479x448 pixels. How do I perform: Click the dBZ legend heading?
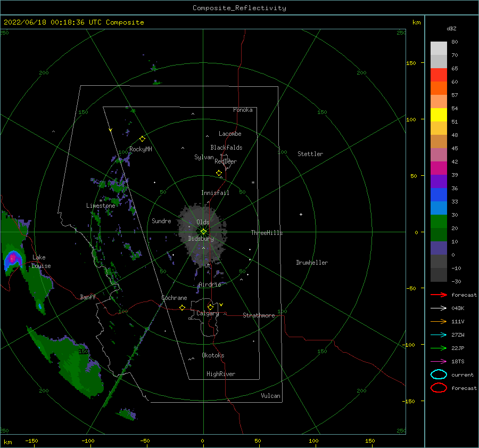(x=451, y=28)
